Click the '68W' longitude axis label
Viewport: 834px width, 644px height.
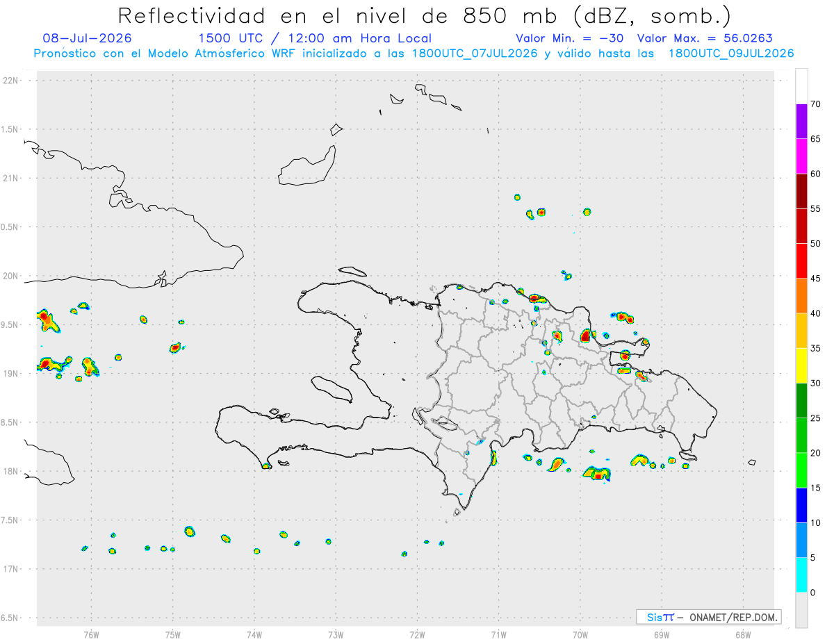pyautogui.click(x=743, y=634)
